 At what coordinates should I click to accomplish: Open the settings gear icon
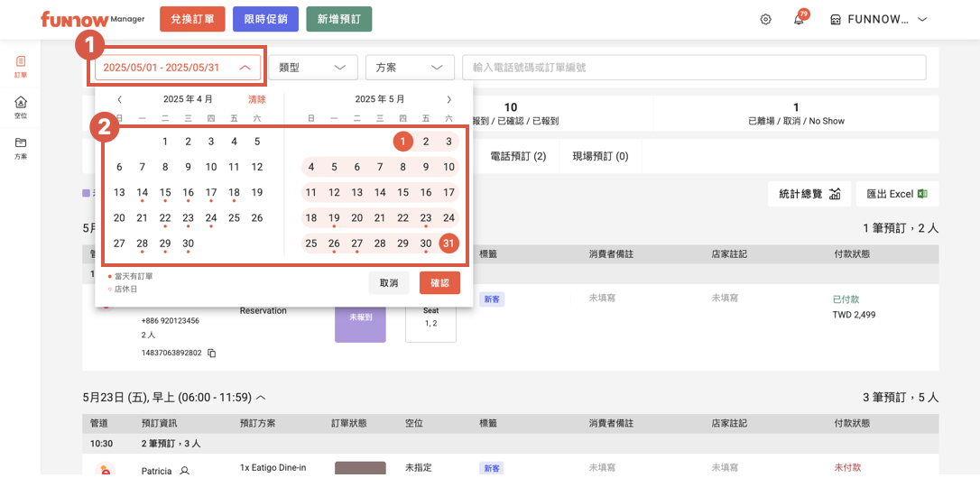[765, 19]
